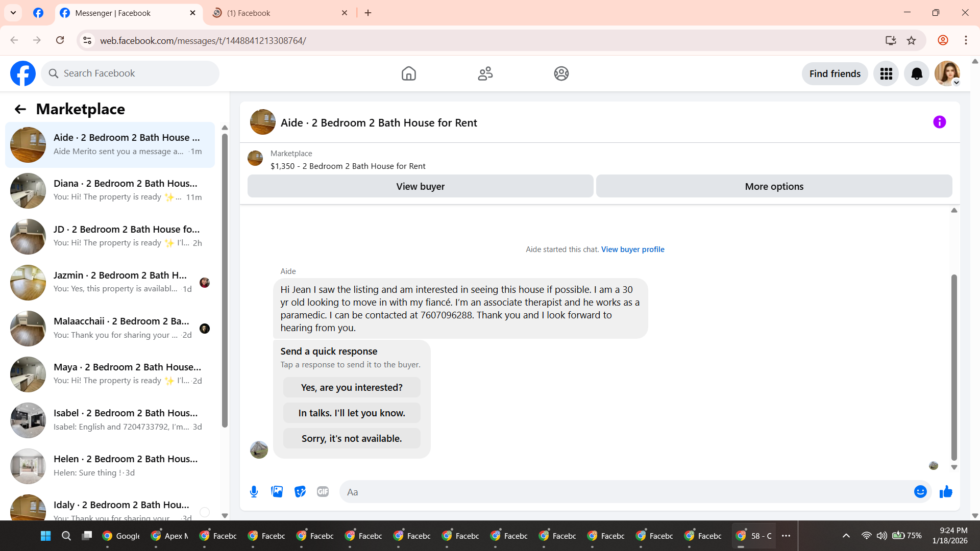Open the emoji picker smiley

[x=920, y=492]
